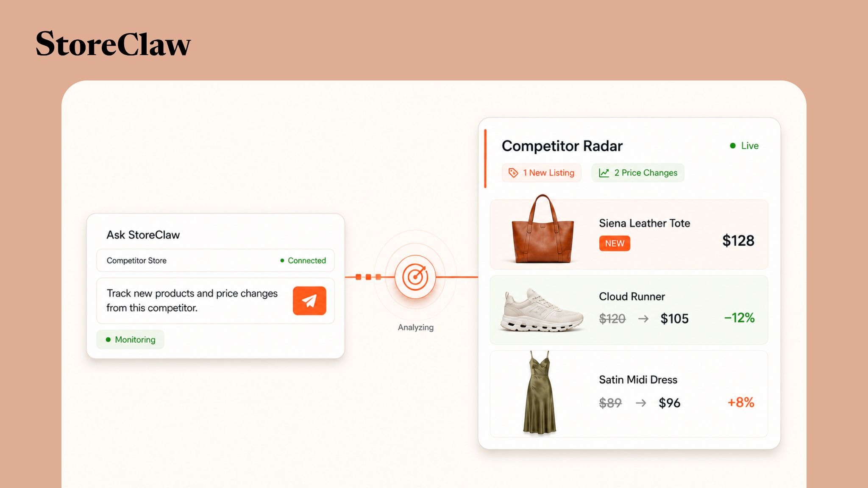Click the Satin Midi Dress product name

[x=638, y=380]
